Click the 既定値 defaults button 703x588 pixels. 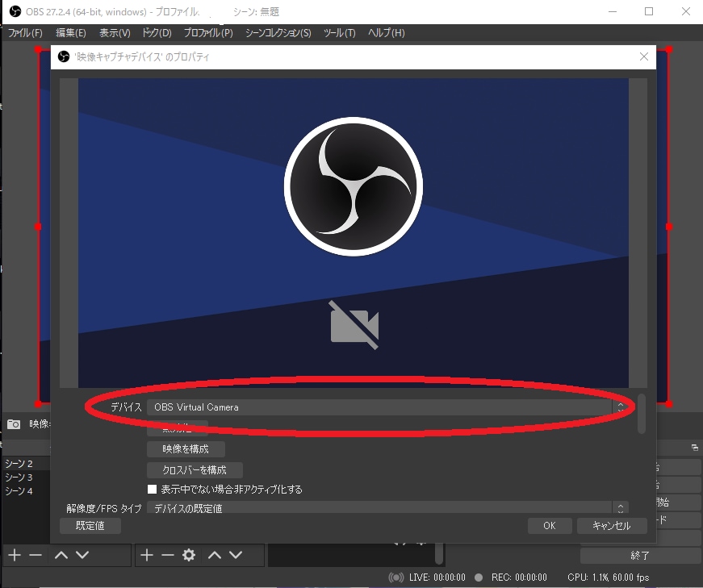point(90,525)
